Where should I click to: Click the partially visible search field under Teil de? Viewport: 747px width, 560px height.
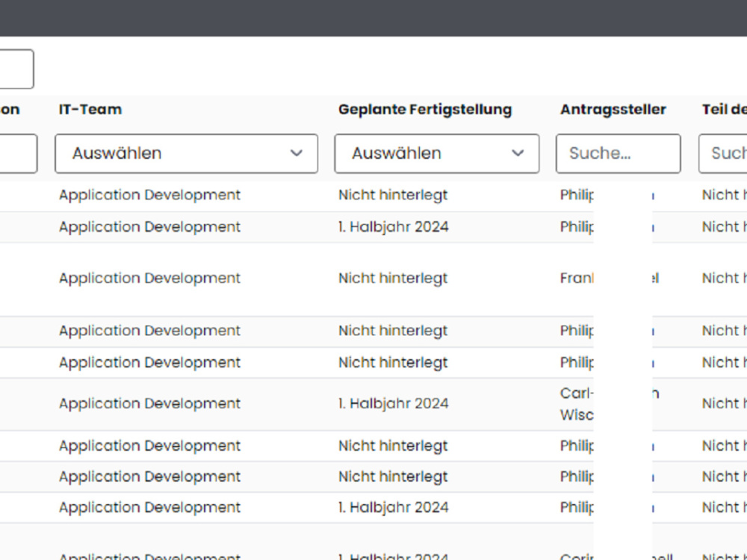(722, 153)
